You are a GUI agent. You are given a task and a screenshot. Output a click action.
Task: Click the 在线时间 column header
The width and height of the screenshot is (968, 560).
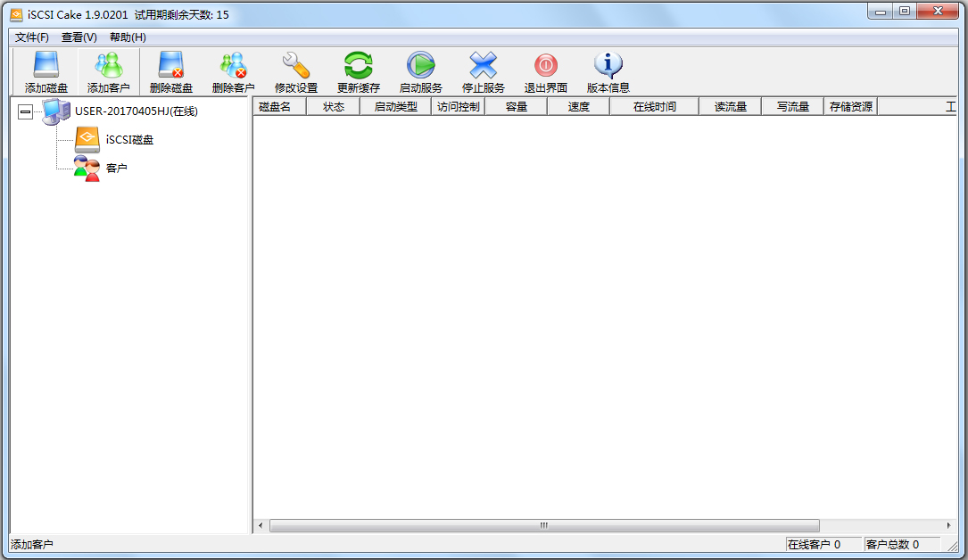[x=654, y=107]
